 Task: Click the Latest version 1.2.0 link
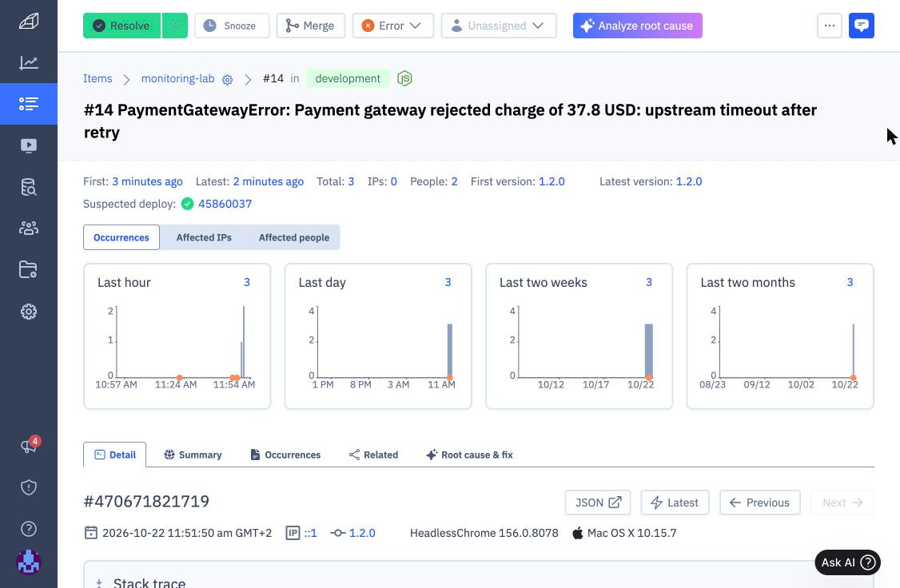click(x=689, y=182)
